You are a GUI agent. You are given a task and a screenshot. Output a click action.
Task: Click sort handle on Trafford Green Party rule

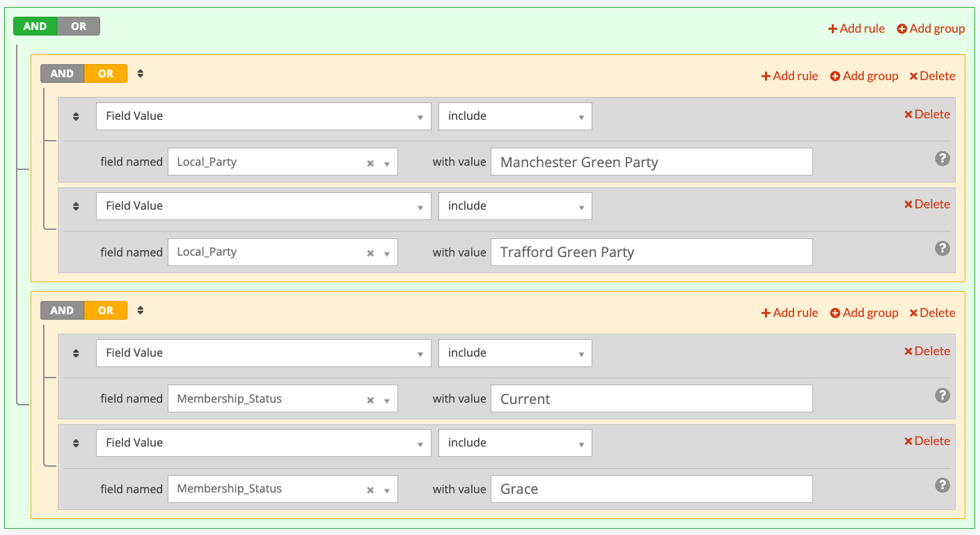(76, 206)
